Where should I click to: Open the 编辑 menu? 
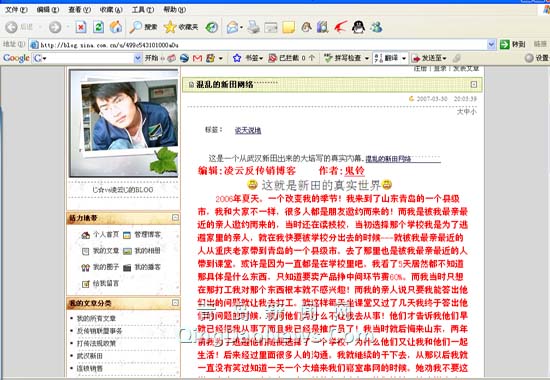[48, 10]
